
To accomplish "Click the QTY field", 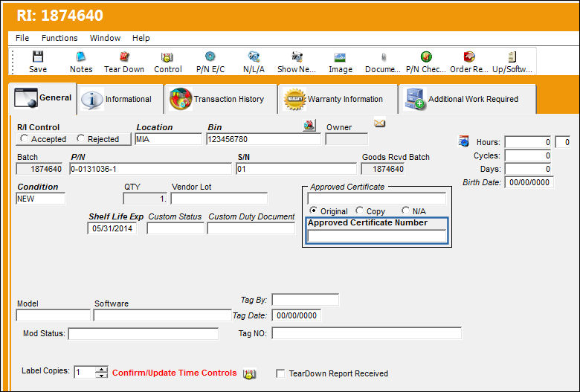I will pyautogui.click(x=145, y=199).
